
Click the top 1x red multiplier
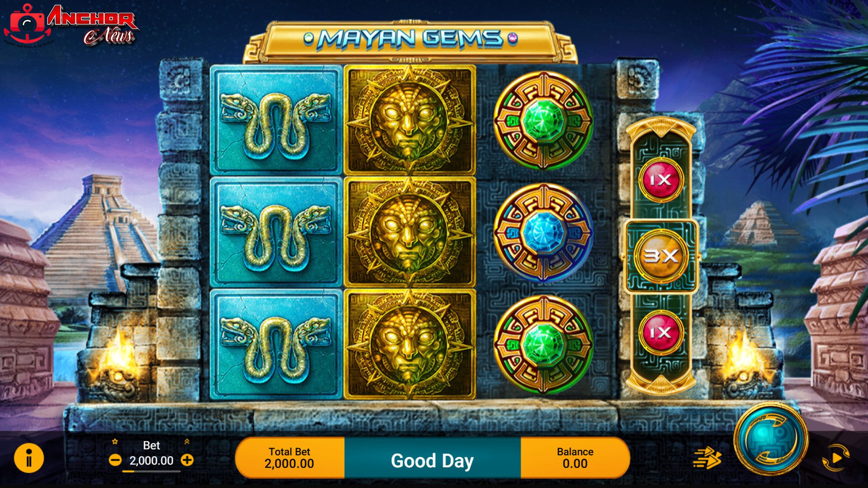[660, 180]
